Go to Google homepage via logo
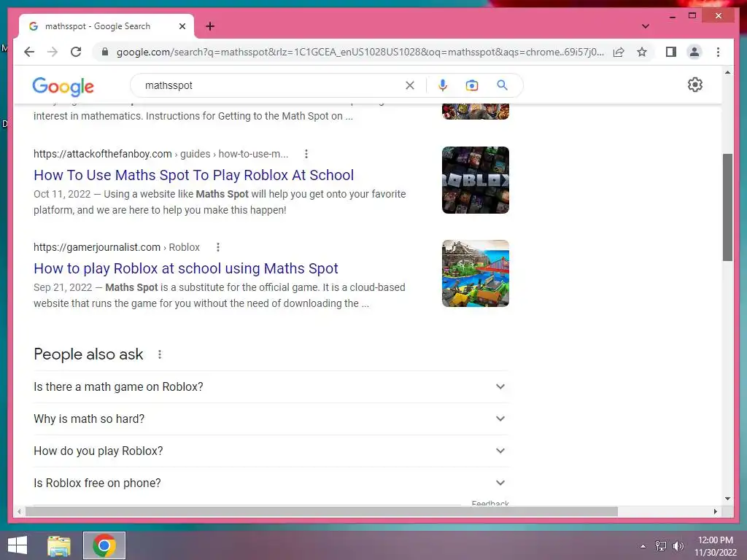 63,86
